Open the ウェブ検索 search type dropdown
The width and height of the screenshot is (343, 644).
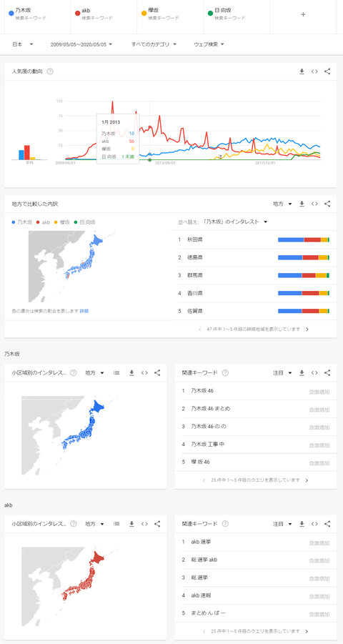[x=209, y=44]
